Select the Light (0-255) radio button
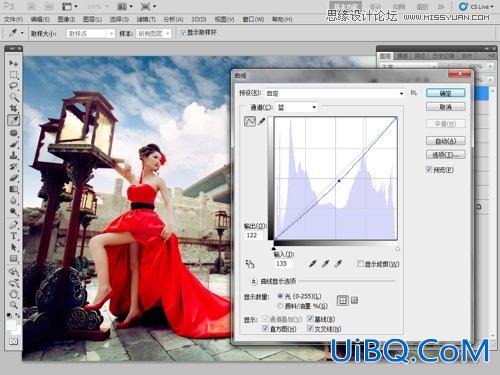500x375 pixels. point(280,296)
